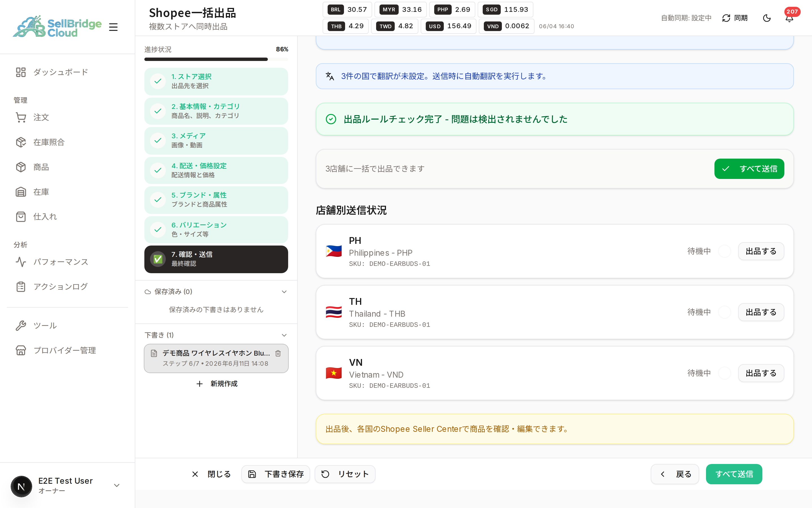Screen dimensions: 812x508
Task: Click 出品する for PH Philippines
Action: (x=761, y=251)
